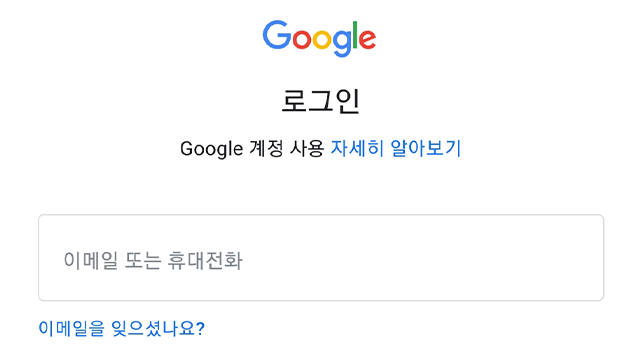Click the lowercase blue g in logo

[x=341, y=43]
